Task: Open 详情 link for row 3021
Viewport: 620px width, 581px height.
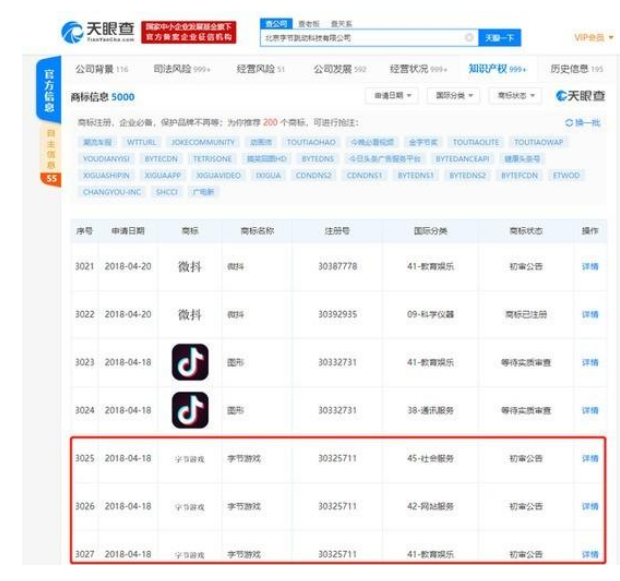Action: point(590,267)
